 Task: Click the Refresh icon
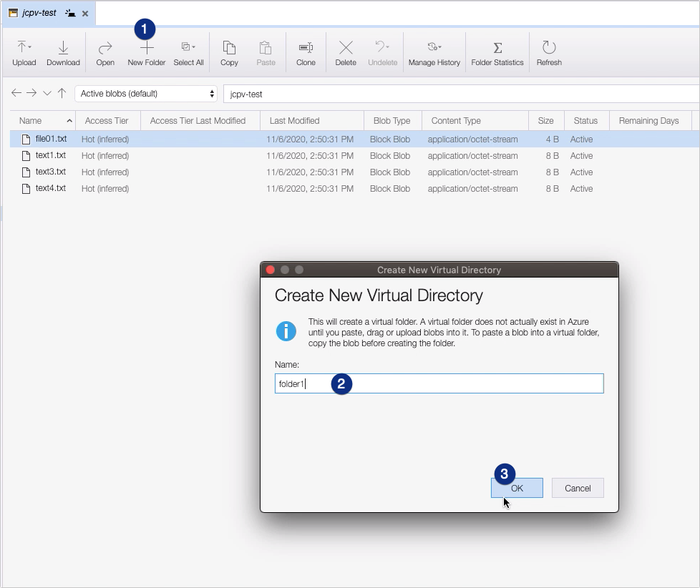[x=549, y=50]
